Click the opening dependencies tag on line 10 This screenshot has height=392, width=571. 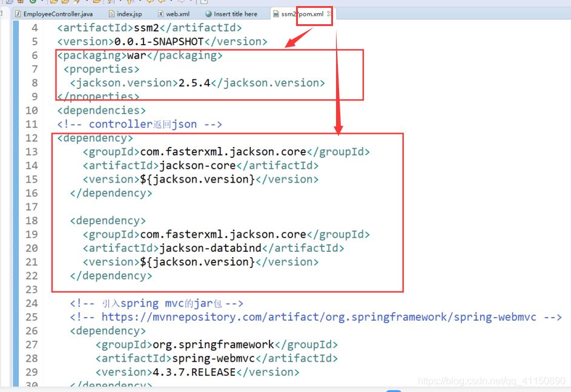[x=102, y=110]
